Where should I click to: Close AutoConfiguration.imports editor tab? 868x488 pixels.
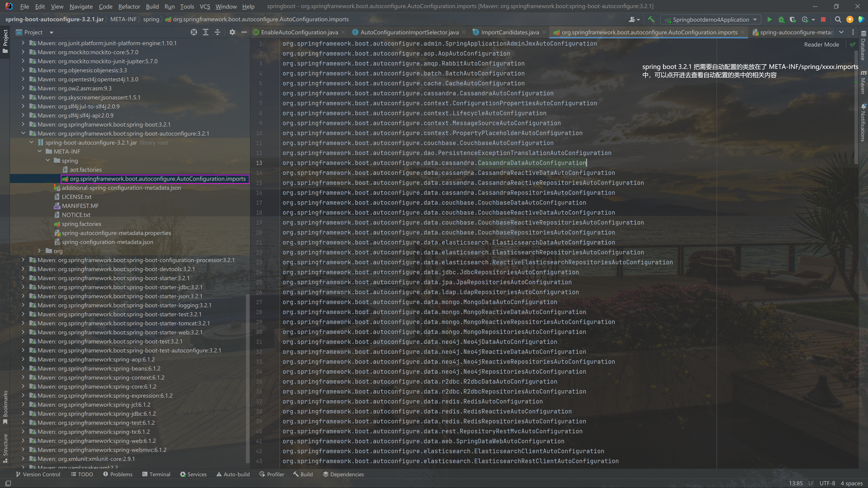pyautogui.click(x=743, y=32)
